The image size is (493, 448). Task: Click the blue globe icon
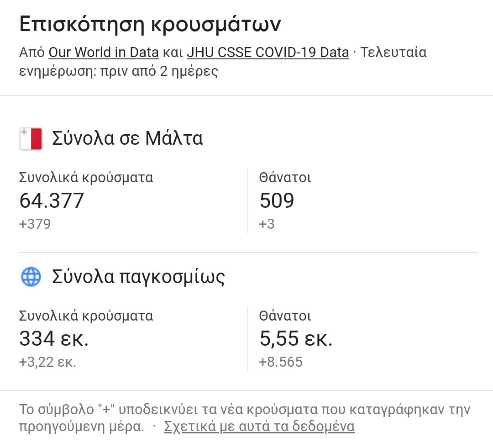(31, 277)
